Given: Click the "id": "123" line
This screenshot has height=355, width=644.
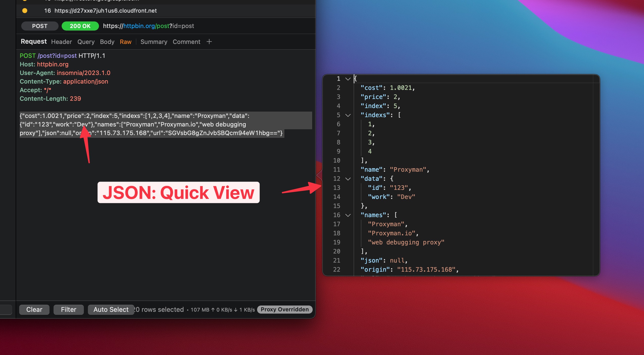Looking at the screenshot, I should (x=390, y=188).
